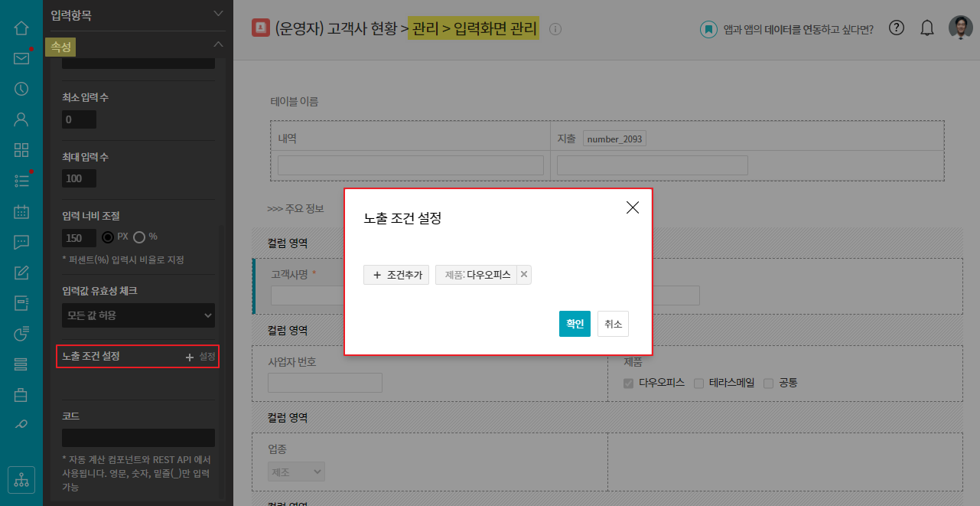Open the organization chart icon at bottom
980x506 pixels.
[x=21, y=480]
